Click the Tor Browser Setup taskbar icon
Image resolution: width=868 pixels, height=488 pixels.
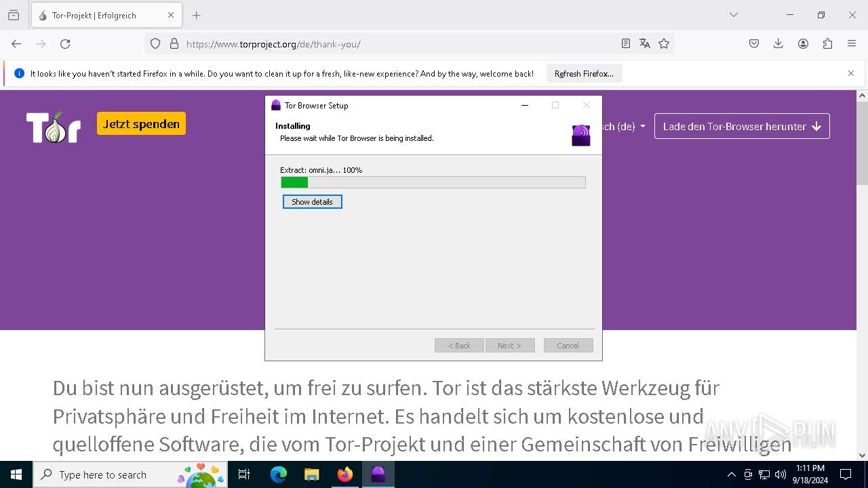coord(378,474)
